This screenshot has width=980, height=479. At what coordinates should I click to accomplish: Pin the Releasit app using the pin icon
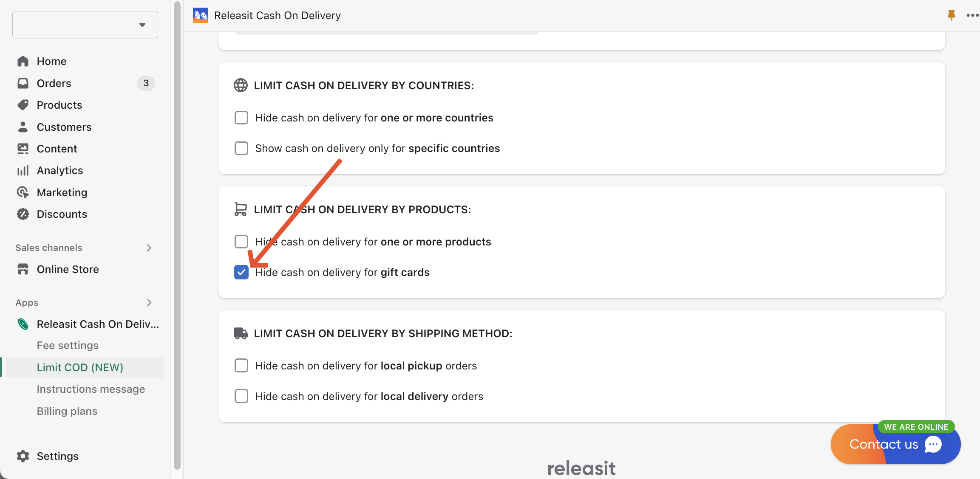[951, 15]
